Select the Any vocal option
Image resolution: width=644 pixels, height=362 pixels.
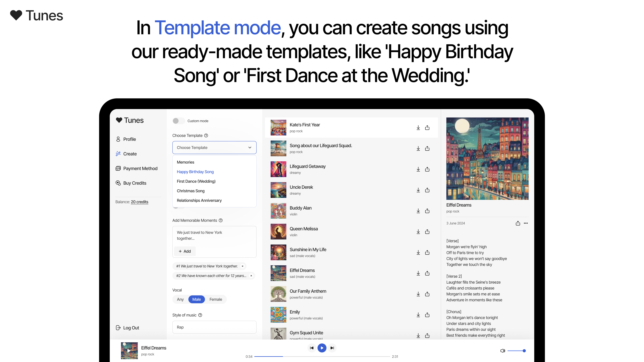click(x=180, y=299)
